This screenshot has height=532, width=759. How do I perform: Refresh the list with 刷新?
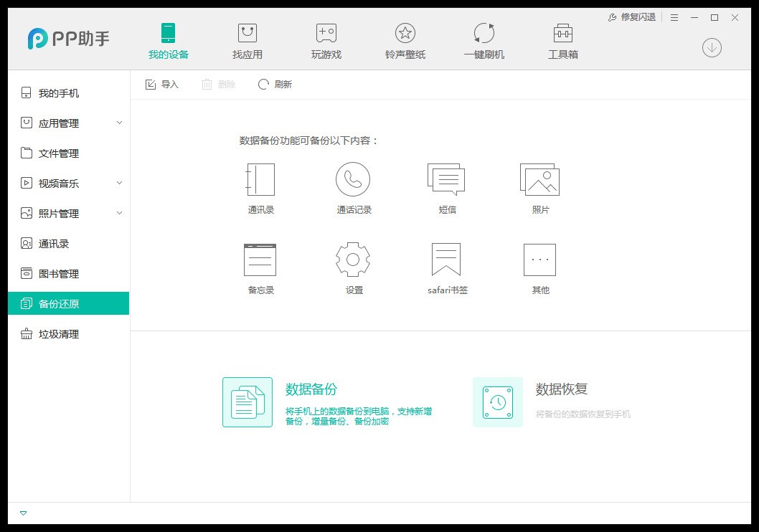click(275, 85)
